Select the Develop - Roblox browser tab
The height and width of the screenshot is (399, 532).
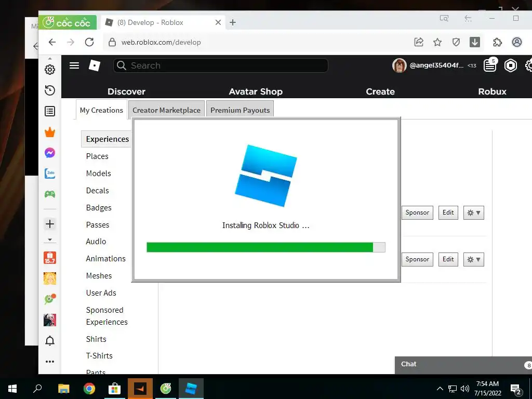pyautogui.click(x=163, y=22)
